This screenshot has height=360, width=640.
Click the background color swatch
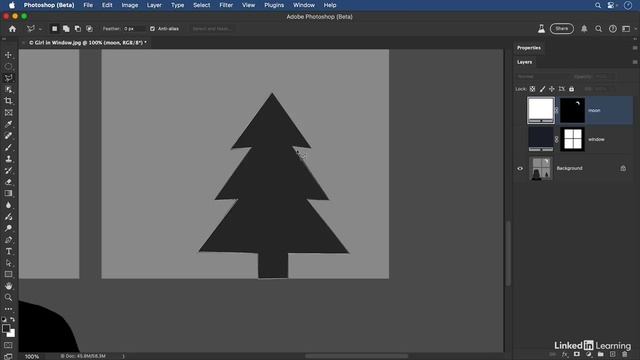[x=11, y=334]
